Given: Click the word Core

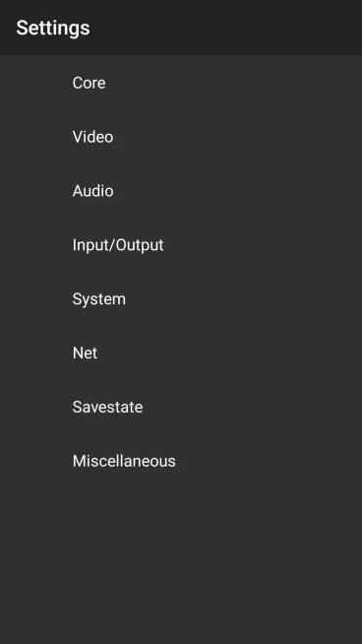Looking at the screenshot, I should (90, 83).
